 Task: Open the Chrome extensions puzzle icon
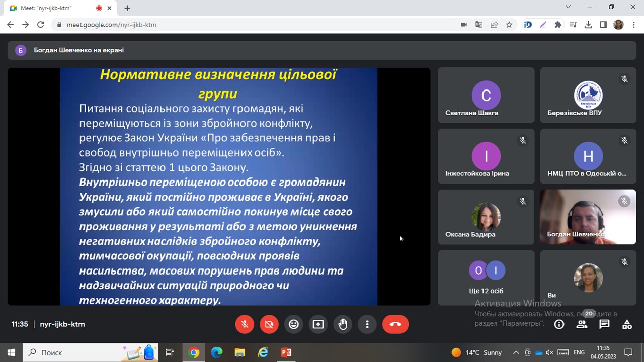click(x=558, y=25)
